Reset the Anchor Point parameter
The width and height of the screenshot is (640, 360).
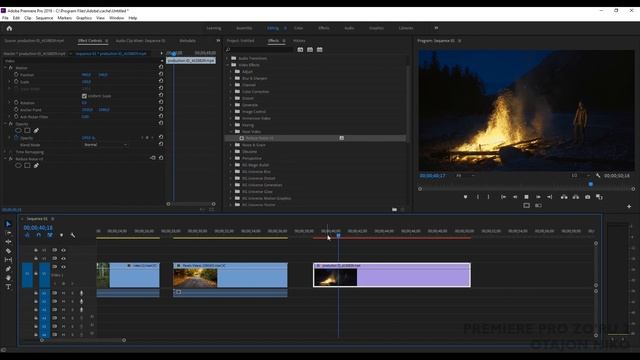click(x=161, y=109)
